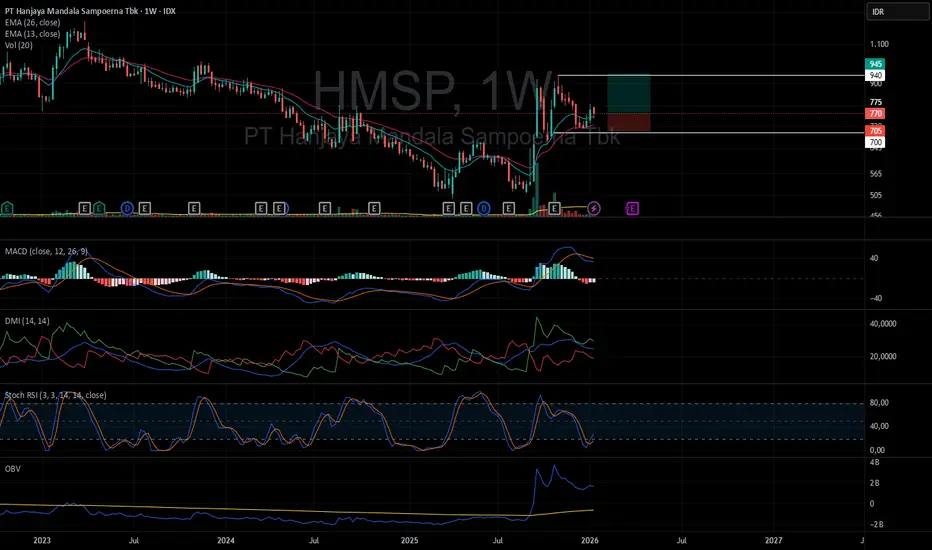Click the earnings E marker just after Jul 2023
The height and width of the screenshot is (550, 932).
[x=144, y=208]
